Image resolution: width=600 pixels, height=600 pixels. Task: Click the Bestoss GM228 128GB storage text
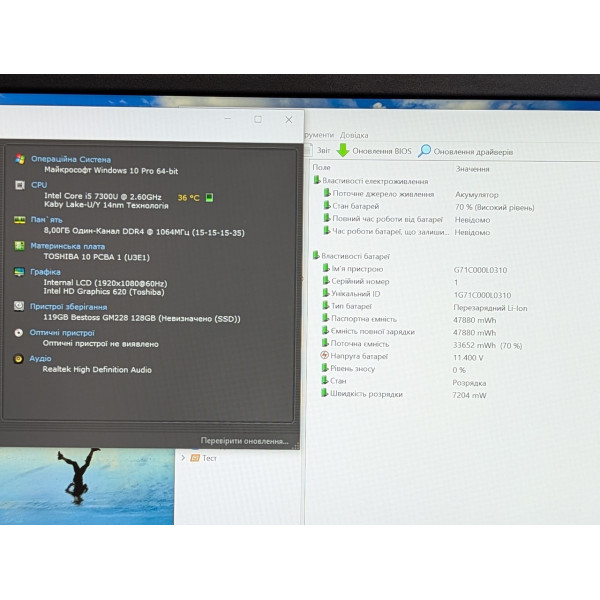point(142,318)
